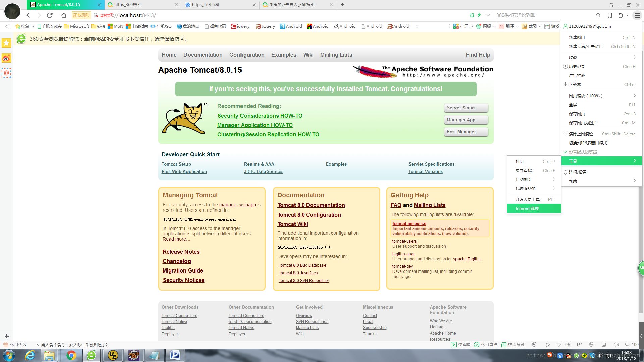Select 历史记录 from the menu
The width and height of the screenshot is (644, 362).
(601, 66)
